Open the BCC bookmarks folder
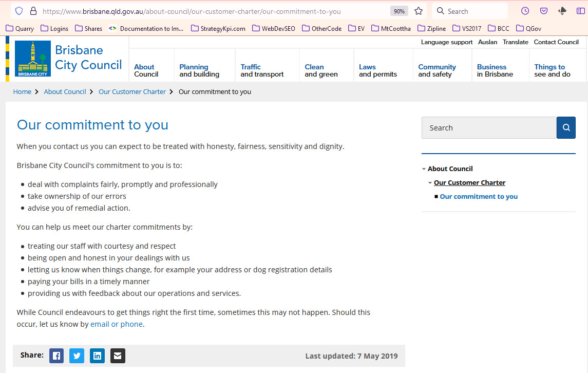The height and width of the screenshot is (373, 588). pyautogui.click(x=498, y=29)
